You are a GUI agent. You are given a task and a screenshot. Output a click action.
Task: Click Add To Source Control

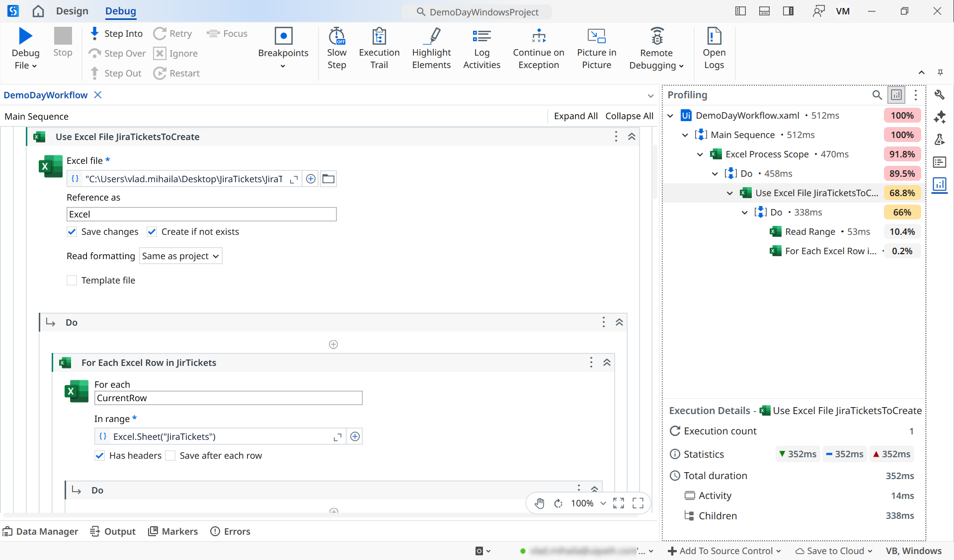(x=724, y=551)
